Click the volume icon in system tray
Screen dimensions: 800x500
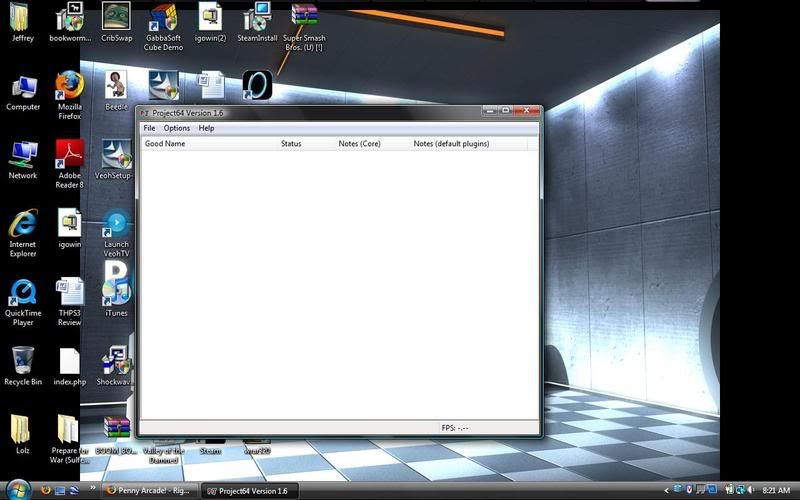click(748, 491)
